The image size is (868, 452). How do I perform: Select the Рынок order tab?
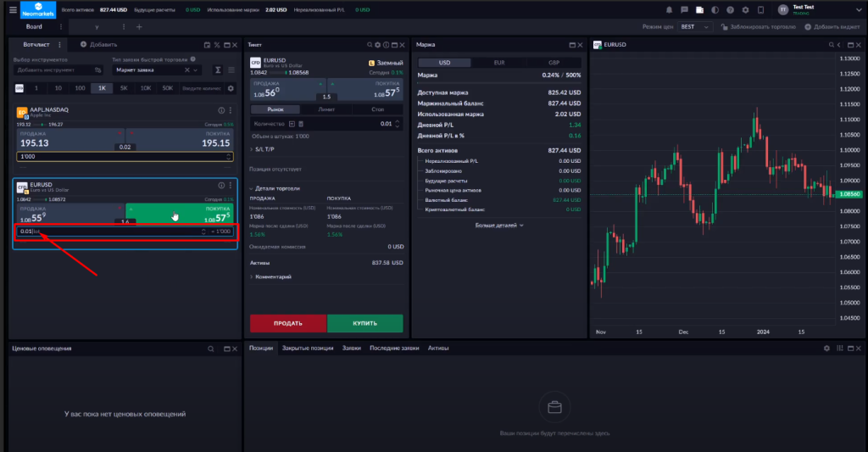click(x=275, y=109)
